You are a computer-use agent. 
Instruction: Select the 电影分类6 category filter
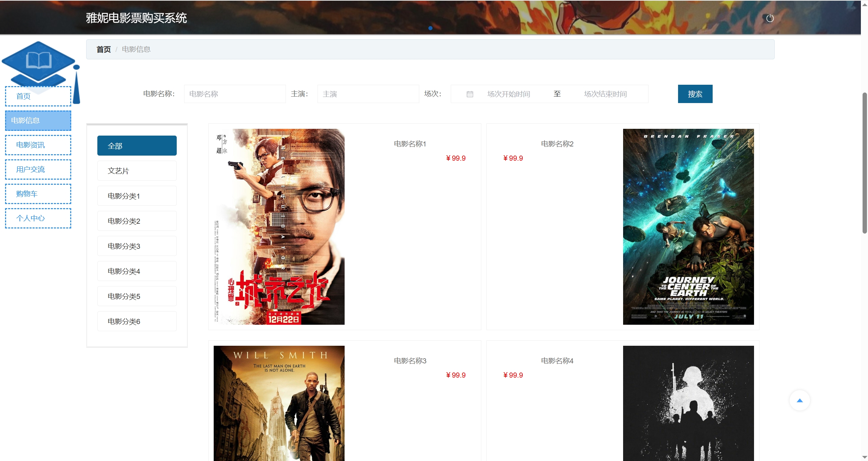click(137, 321)
